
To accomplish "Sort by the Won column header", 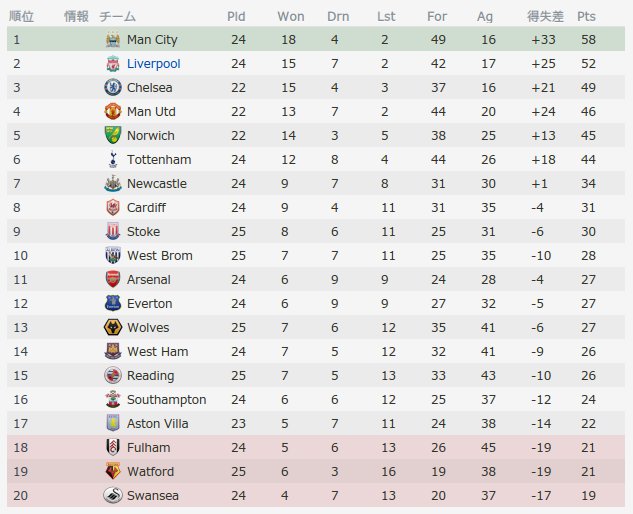I will point(291,17).
